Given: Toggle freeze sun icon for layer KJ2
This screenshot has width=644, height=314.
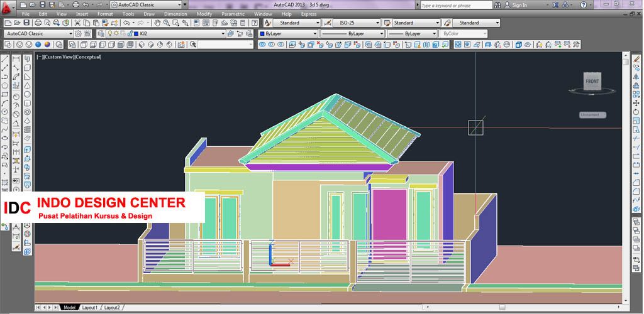Looking at the screenshot, I should point(116,34).
